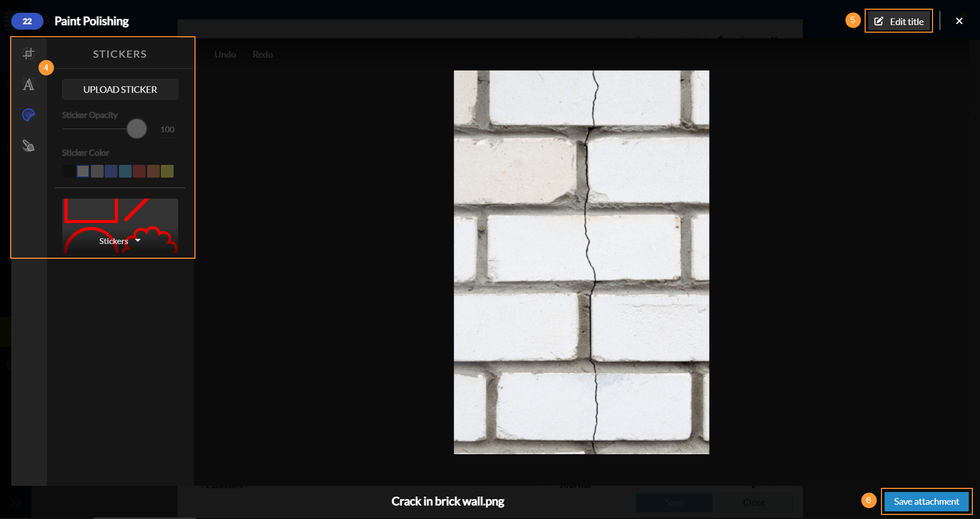980x519 pixels.
Task: Click the pencil icon beside Edit title
Action: (x=879, y=21)
